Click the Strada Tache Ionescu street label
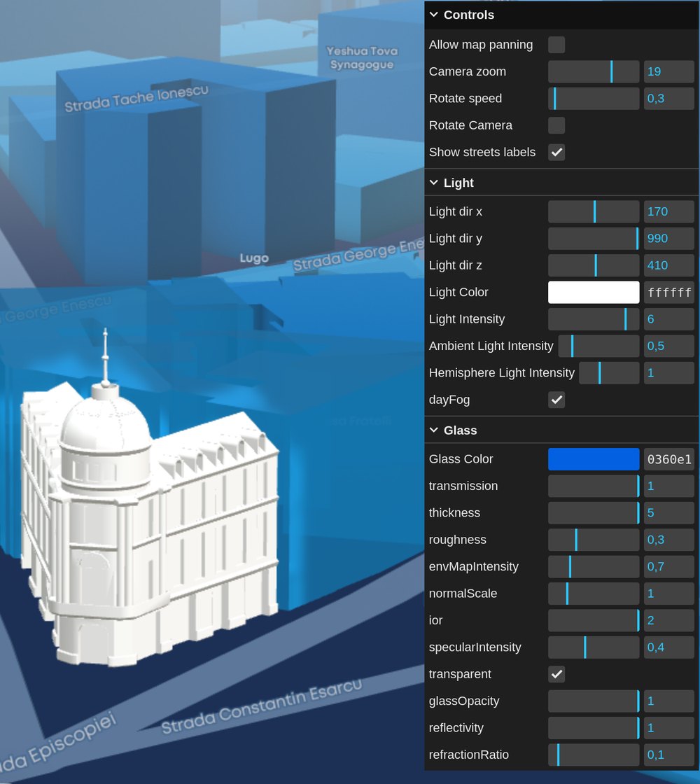The image size is (700, 784). point(136,99)
